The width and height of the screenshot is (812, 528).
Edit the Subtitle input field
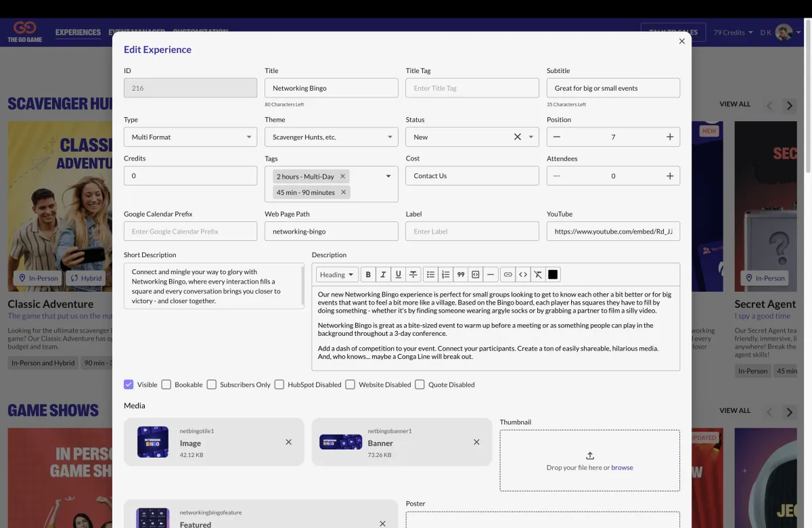pos(613,88)
